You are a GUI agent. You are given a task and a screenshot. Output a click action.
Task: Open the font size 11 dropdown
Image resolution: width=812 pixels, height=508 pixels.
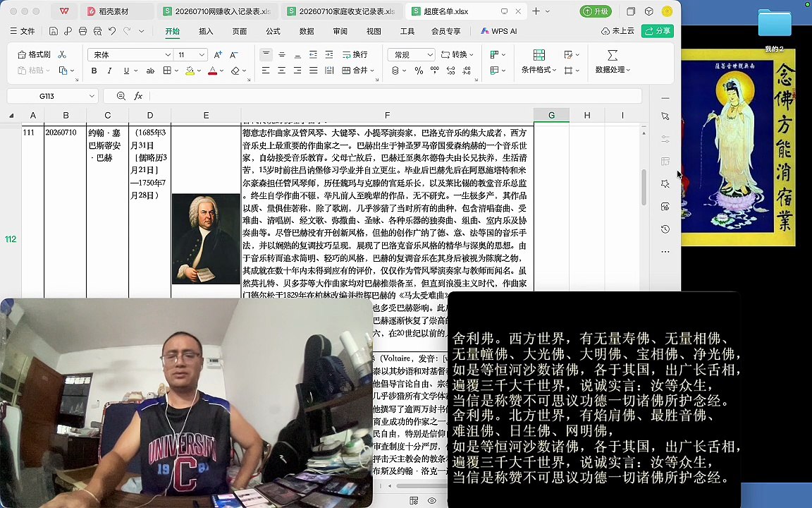202,54
